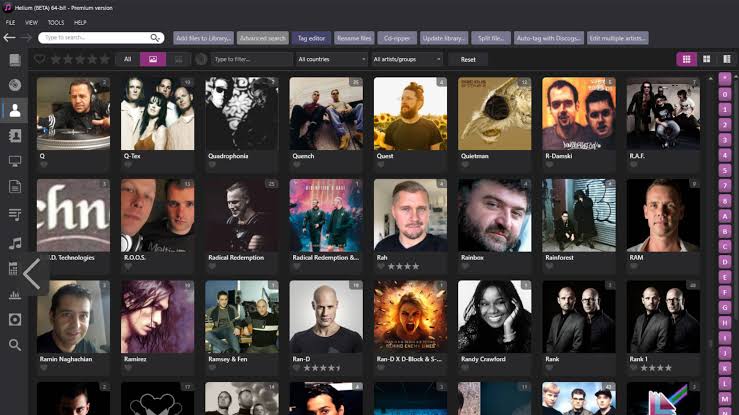This screenshot has width=739, height=415.
Task: Open the Add files to Library dialog
Action: point(204,38)
